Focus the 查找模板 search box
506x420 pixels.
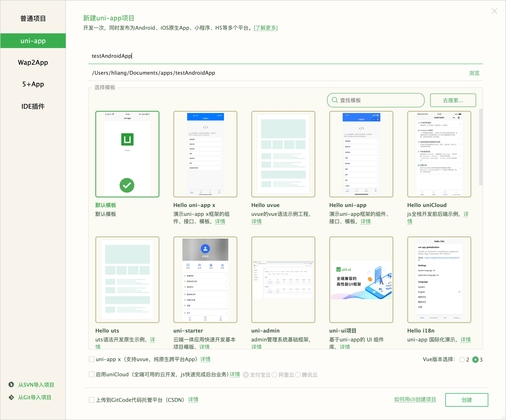point(376,100)
